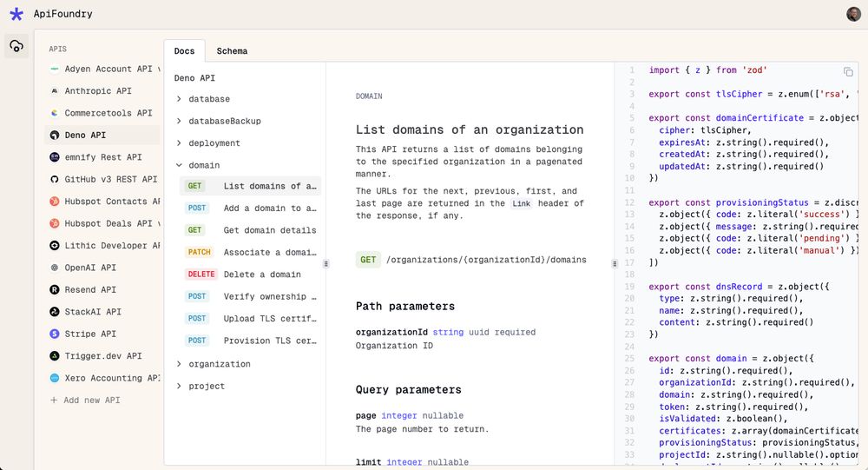Expand the organization section

[x=179, y=364]
